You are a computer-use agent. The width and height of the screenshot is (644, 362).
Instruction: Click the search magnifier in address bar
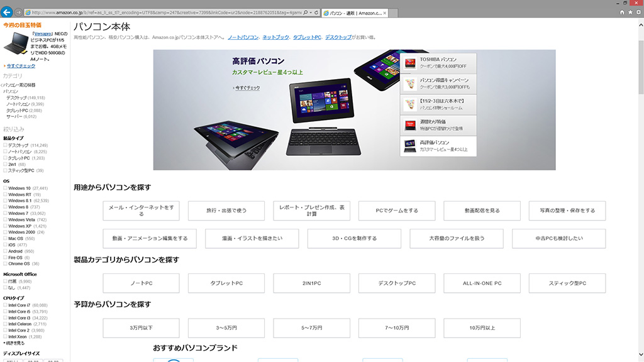pos(305,13)
